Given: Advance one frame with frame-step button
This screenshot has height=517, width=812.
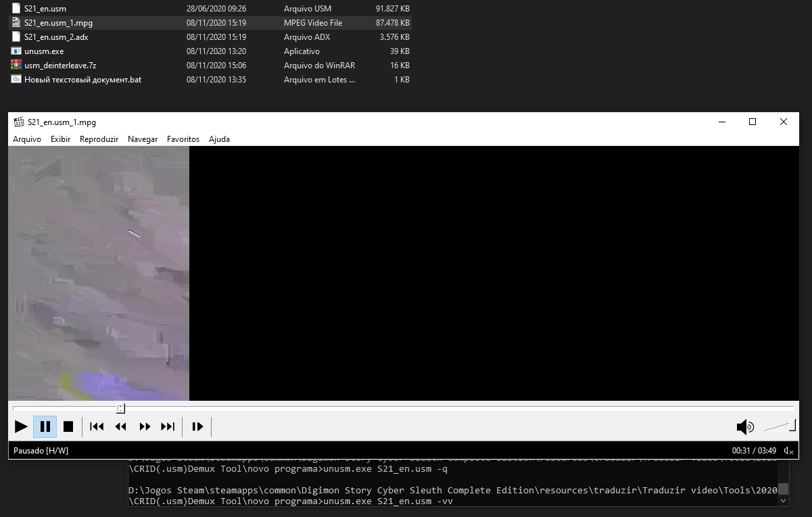Looking at the screenshot, I should (x=197, y=426).
